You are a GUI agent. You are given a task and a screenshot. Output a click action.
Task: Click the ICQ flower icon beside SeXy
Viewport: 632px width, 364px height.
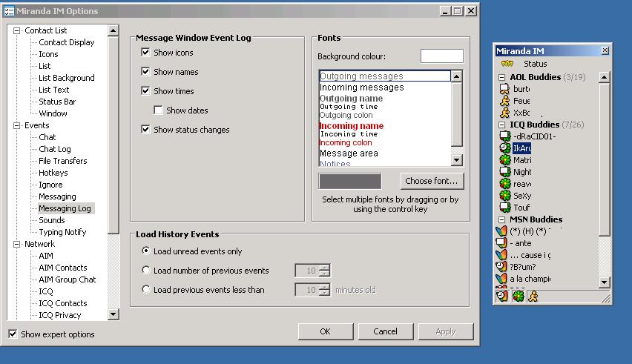tap(504, 196)
